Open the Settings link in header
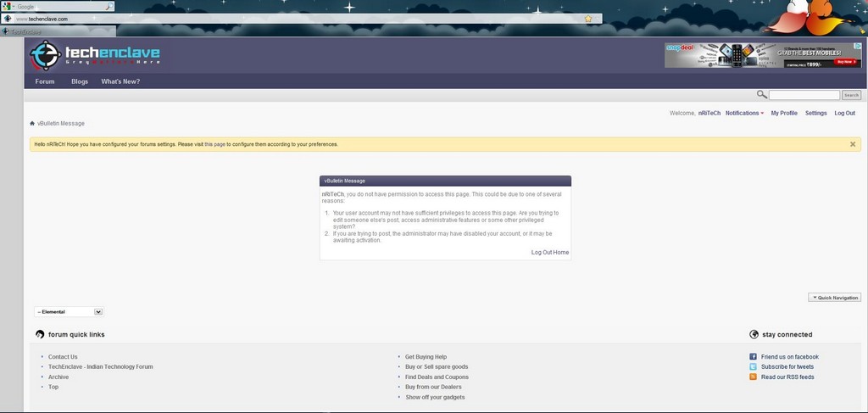 [816, 113]
